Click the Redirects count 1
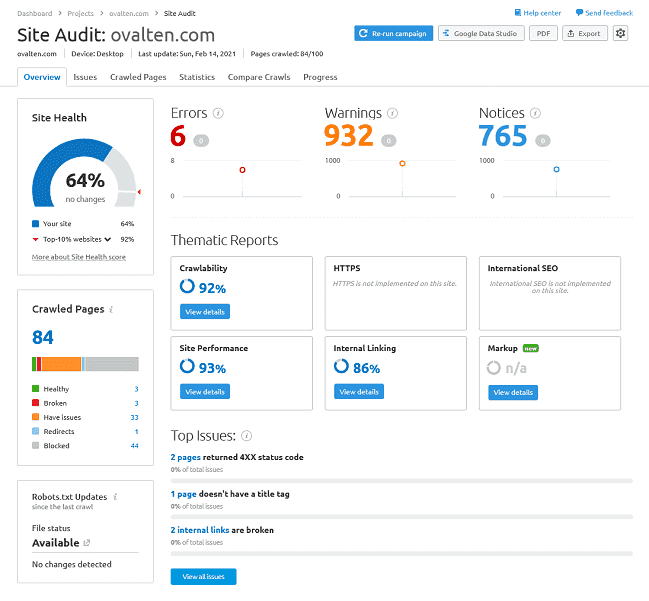 coord(137,431)
